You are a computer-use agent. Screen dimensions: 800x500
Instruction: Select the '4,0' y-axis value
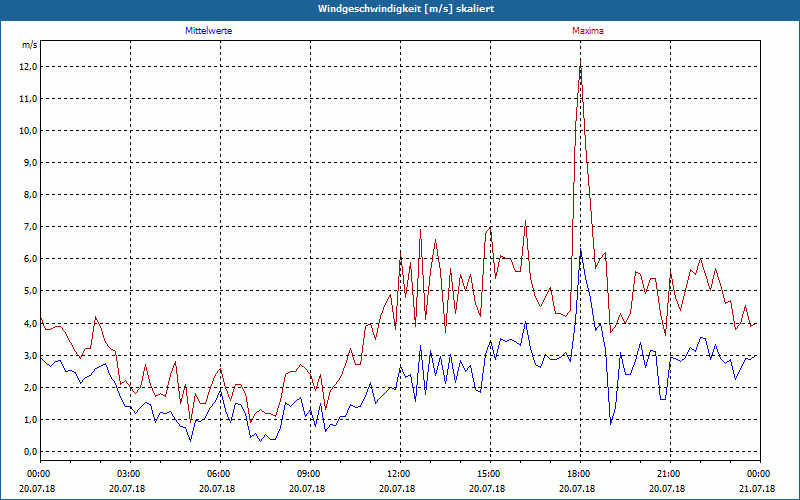(x=30, y=323)
